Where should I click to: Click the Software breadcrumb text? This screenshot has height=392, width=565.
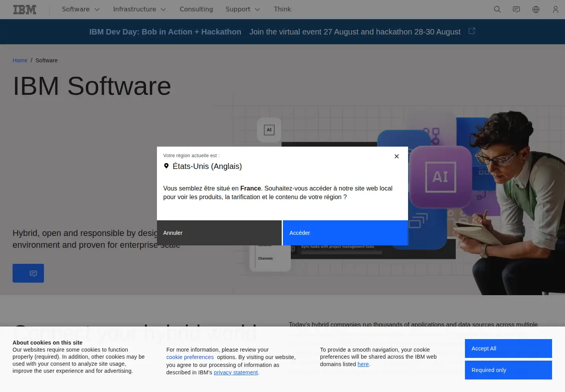coord(46,60)
